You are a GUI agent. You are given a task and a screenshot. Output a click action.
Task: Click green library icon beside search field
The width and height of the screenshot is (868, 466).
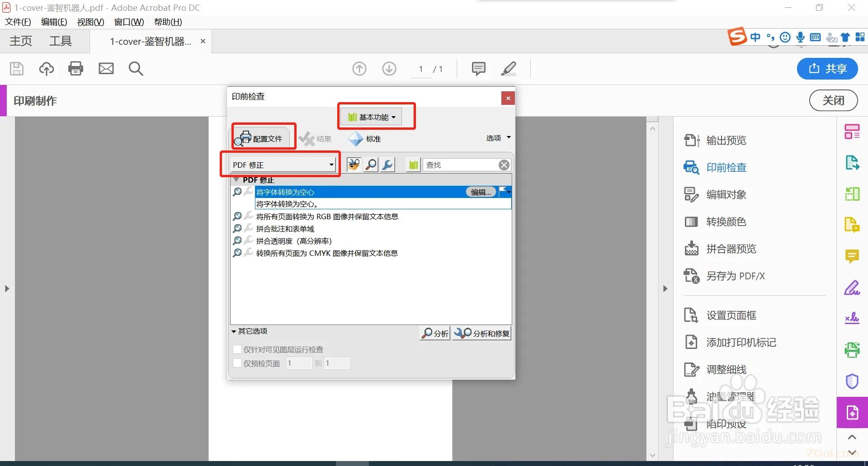click(413, 165)
